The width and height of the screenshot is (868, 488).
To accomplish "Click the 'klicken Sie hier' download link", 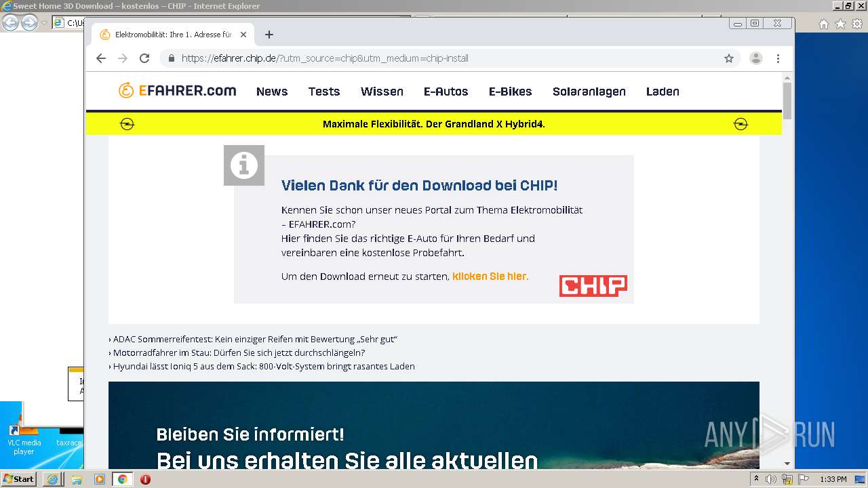I will pos(489,277).
